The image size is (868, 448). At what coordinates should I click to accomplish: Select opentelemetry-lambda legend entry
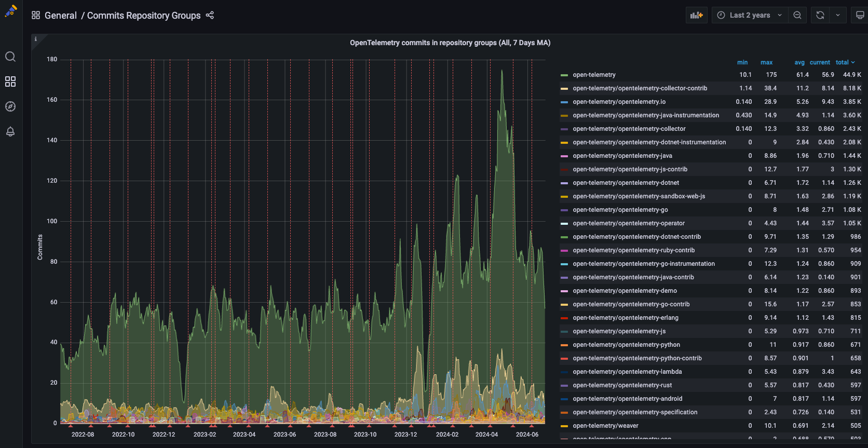pos(627,372)
